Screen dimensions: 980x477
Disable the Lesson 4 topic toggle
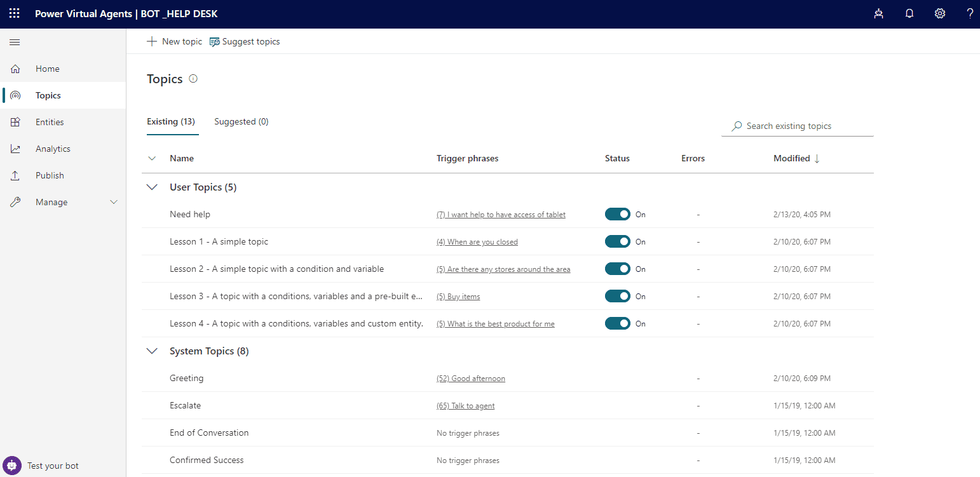pos(617,323)
